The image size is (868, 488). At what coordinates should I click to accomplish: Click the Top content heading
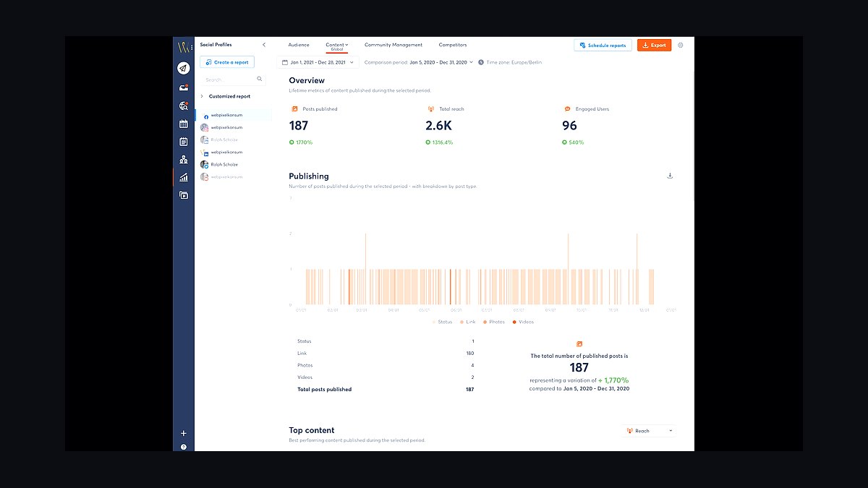click(312, 430)
